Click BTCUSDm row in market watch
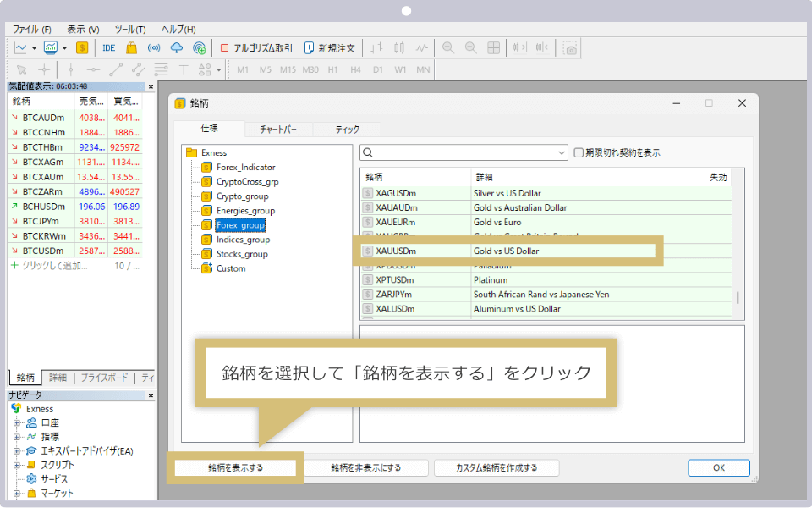The width and height of the screenshot is (812, 508). pos(75,251)
